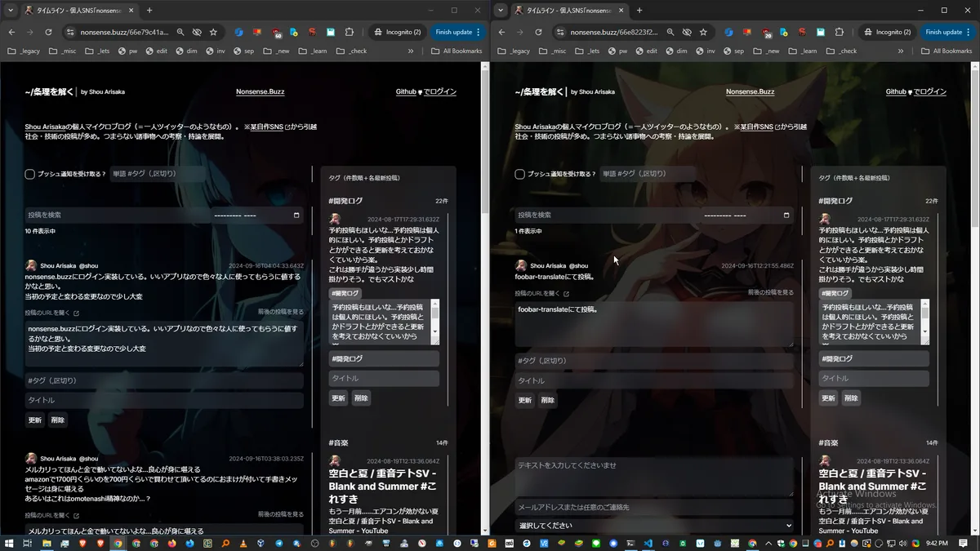The image size is (980, 551).
Task: Reload the page in the left browser window
Action: coord(48,32)
